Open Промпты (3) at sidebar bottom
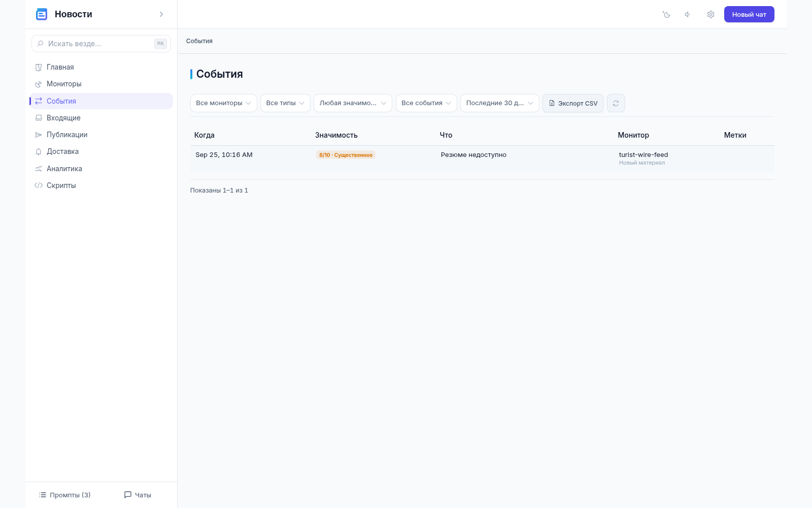The image size is (812, 508). pos(64,495)
